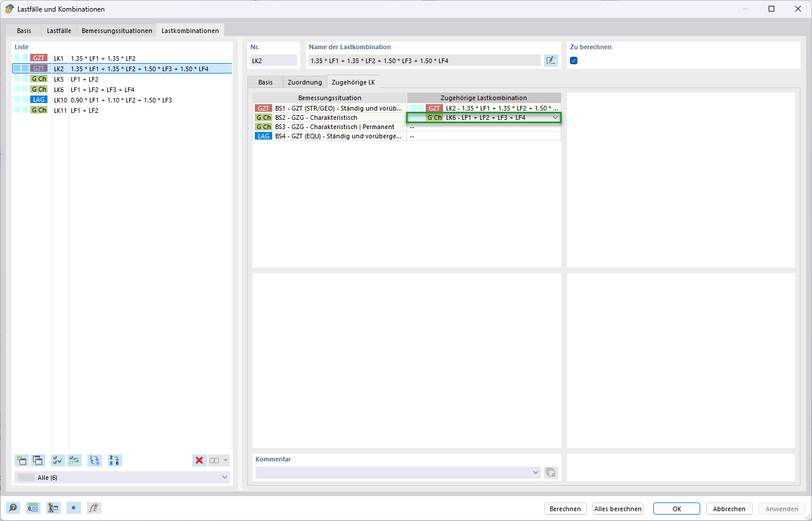Select list row LK11
The height and width of the screenshot is (521, 812).
click(122, 111)
